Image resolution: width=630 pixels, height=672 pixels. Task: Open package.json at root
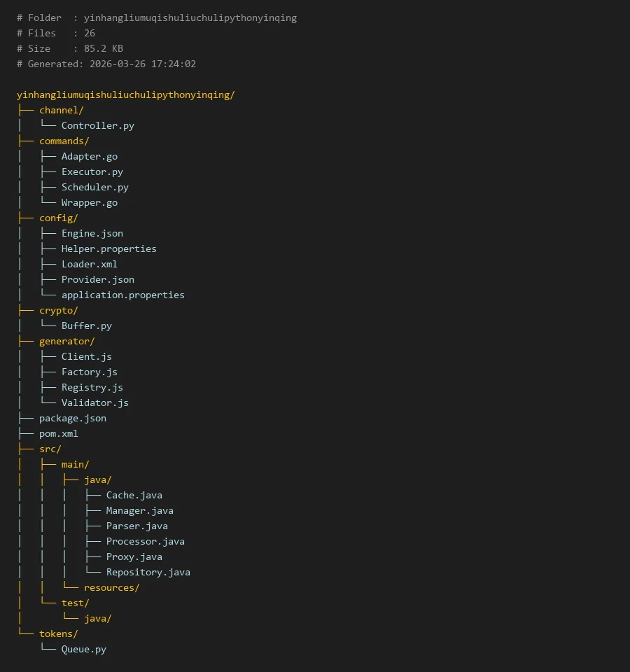(72, 418)
